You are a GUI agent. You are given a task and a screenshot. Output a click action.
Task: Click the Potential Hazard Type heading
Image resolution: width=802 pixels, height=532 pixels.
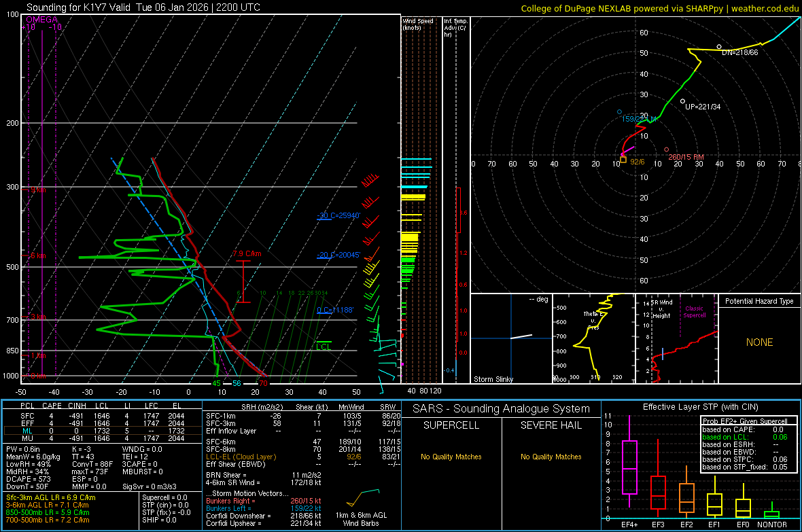click(759, 301)
